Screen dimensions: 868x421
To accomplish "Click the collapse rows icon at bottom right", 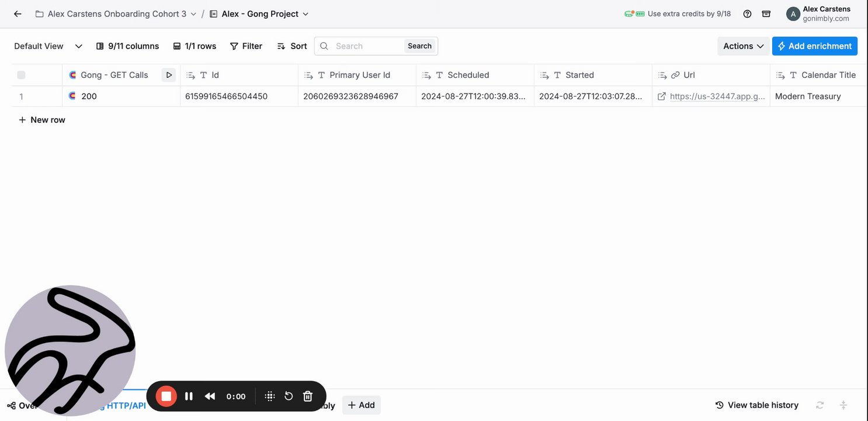I will (843, 405).
